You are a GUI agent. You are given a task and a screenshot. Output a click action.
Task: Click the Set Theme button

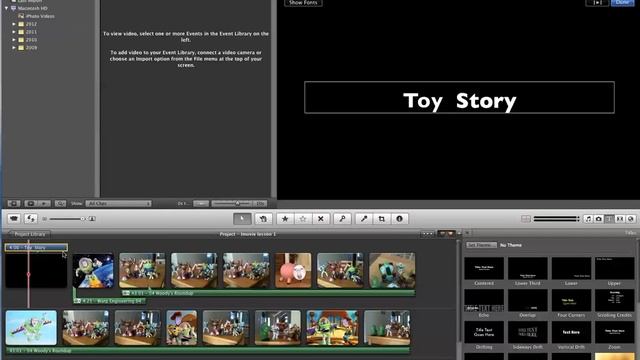[482, 245]
